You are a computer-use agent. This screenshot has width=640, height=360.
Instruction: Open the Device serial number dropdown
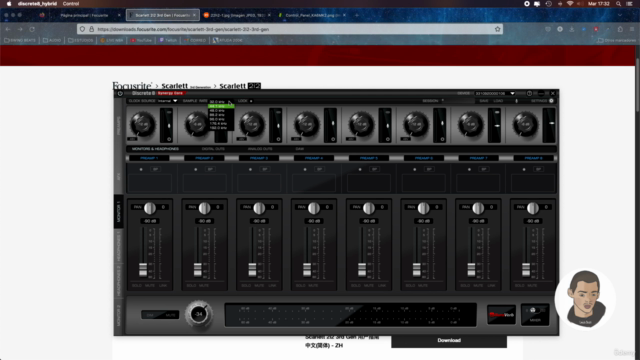tap(494, 93)
